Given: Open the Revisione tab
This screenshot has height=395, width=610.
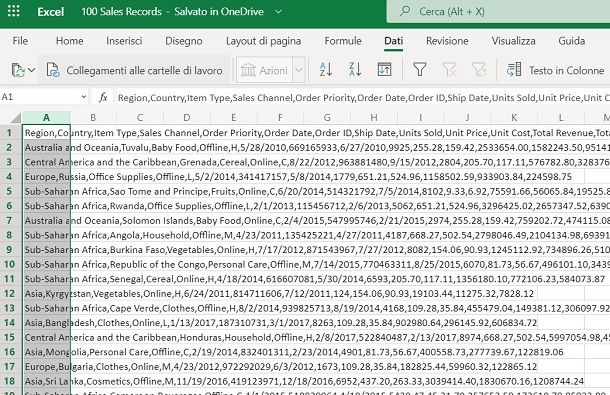Looking at the screenshot, I should click(447, 41).
